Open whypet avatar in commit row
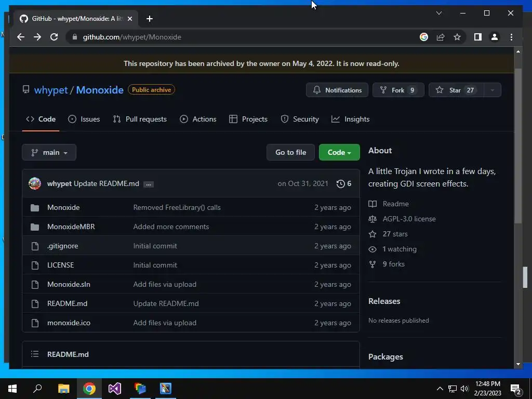This screenshot has width=532, height=399. pos(35,183)
